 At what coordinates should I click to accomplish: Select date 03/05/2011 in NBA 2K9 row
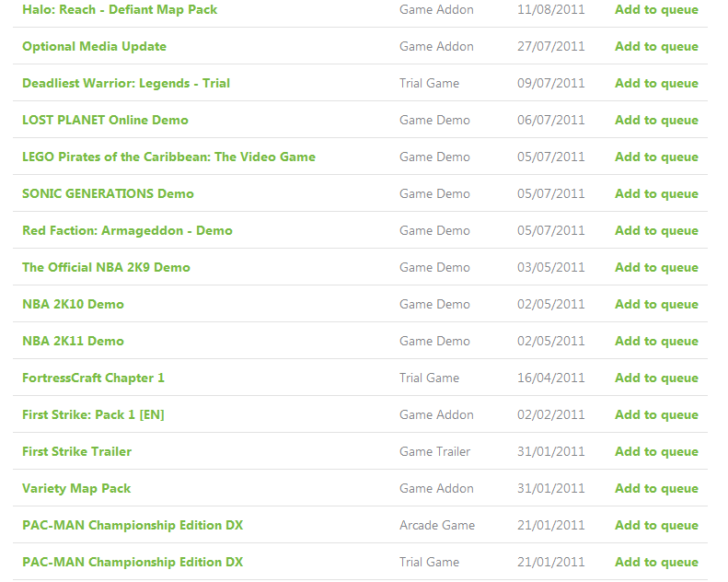[x=551, y=267]
